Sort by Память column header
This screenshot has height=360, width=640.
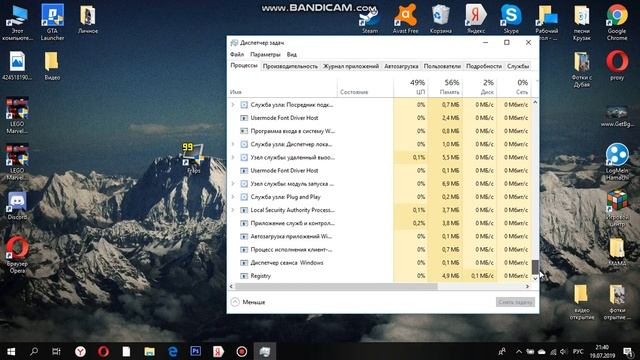pos(445,87)
